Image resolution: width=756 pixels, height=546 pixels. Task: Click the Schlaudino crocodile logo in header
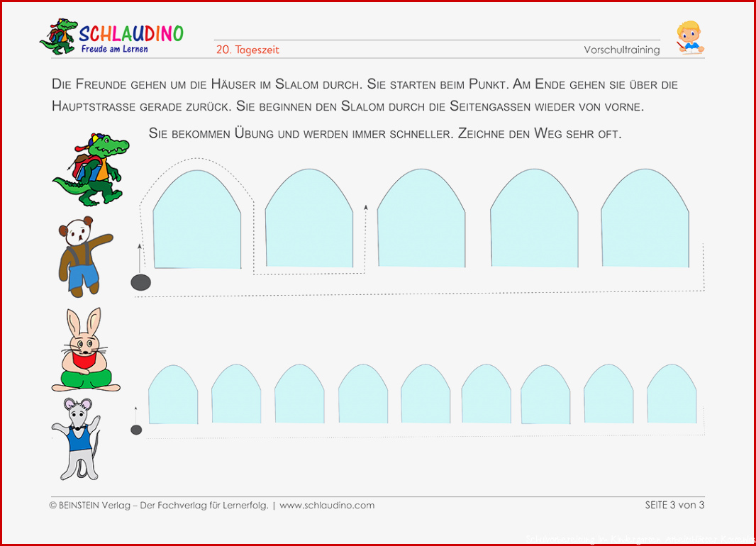(x=59, y=37)
